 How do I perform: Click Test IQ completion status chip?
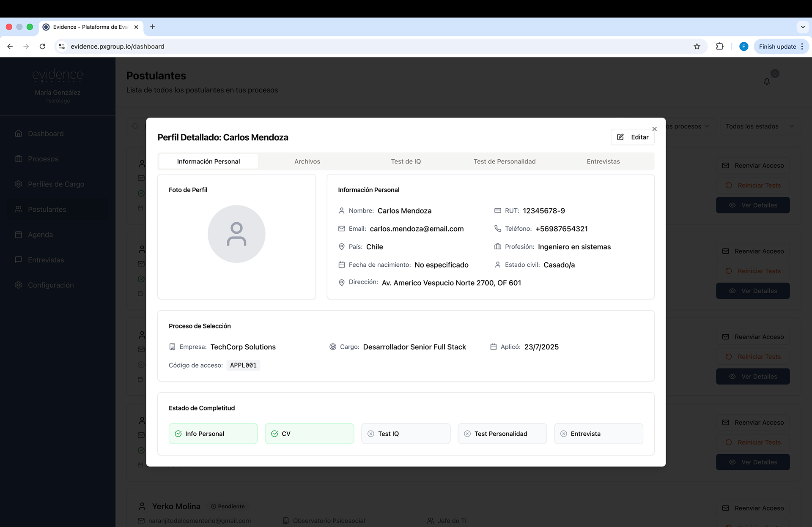tap(406, 434)
